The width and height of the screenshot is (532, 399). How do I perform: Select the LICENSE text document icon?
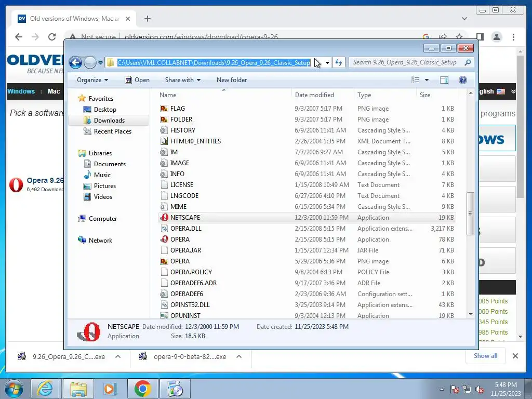[x=164, y=185]
